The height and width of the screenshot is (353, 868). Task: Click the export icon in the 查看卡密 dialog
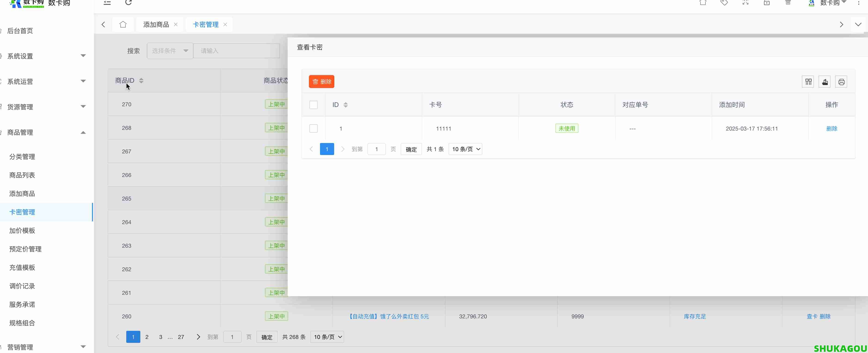(x=825, y=82)
